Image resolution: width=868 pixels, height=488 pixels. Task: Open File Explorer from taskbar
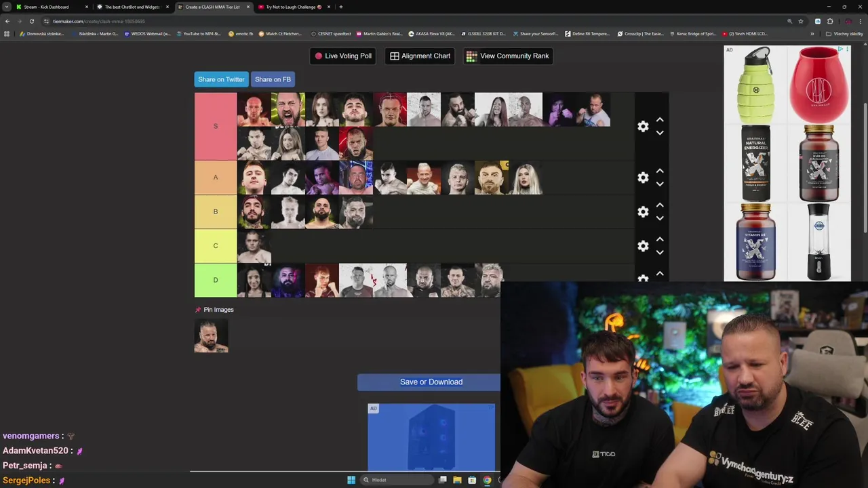pyautogui.click(x=457, y=480)
